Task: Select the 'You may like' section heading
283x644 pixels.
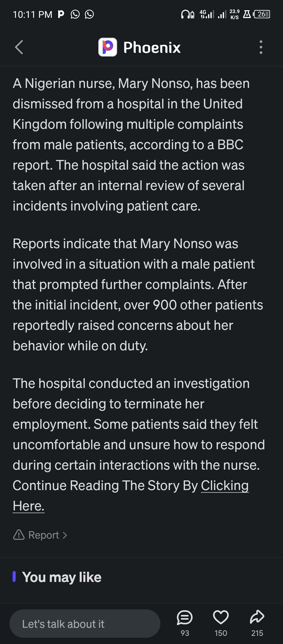Action: coord(62,577)
